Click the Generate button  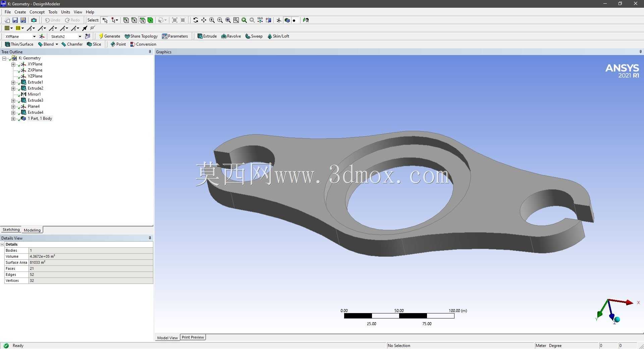(x=109, y=36)
